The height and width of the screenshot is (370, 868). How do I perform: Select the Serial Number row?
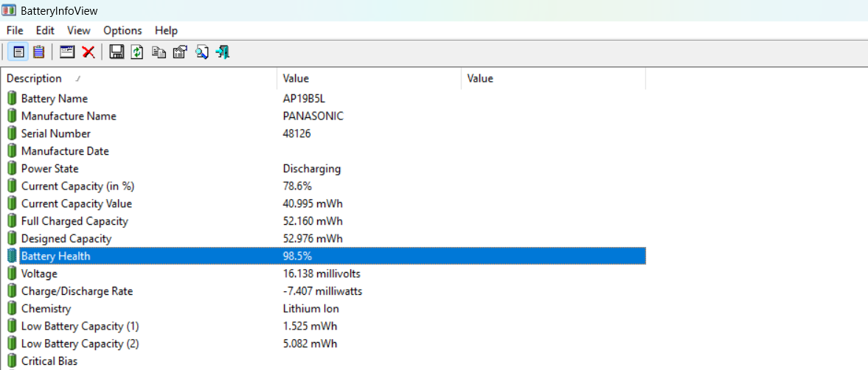coord(324,133)
